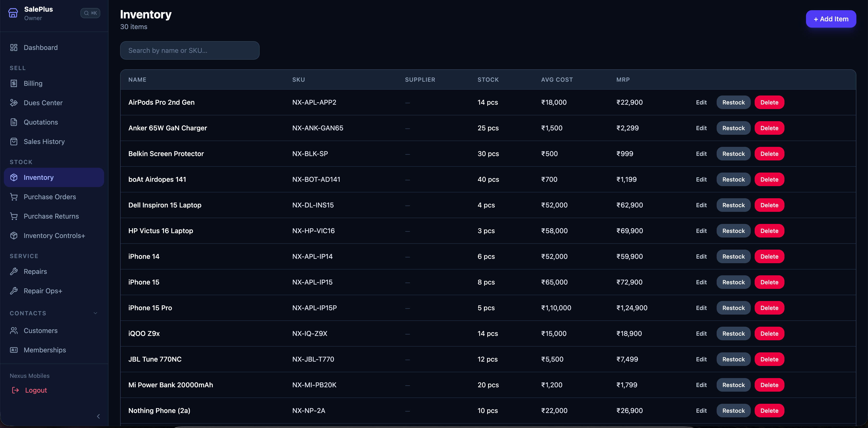
Task: Click the Memberships card icon
Action: pyautogui.click(x=14, y=350)
